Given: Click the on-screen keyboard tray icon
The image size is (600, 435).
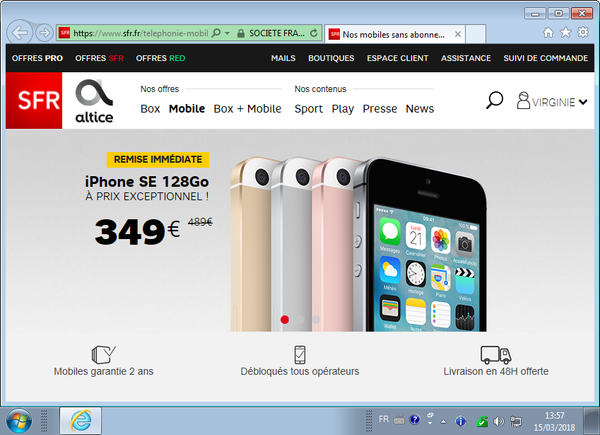Looking at the screenshot, I should pos(399,420).
